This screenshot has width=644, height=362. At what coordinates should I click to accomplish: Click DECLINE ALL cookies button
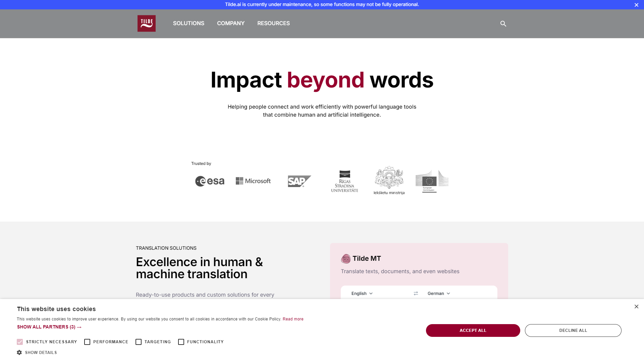(573, 330)
